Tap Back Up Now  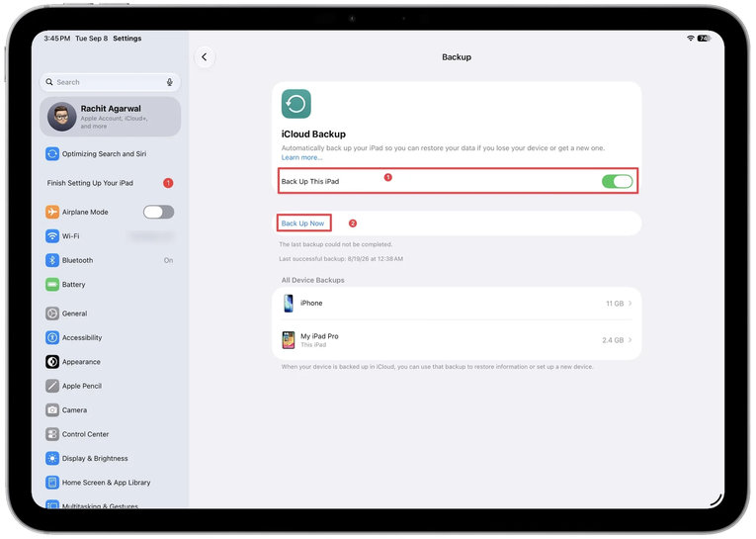coord(302,224)
